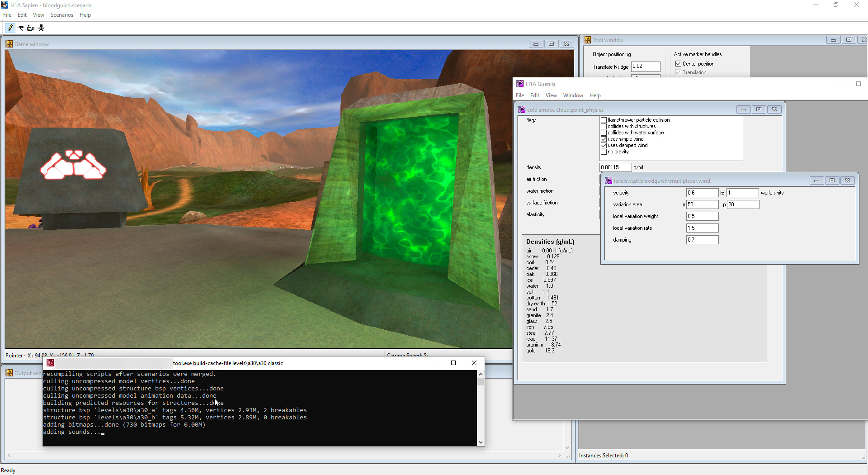This screenshot has width=868, height=475.
Task: Click the H1A Guerilla application icon
Action: tap(520, 84)
